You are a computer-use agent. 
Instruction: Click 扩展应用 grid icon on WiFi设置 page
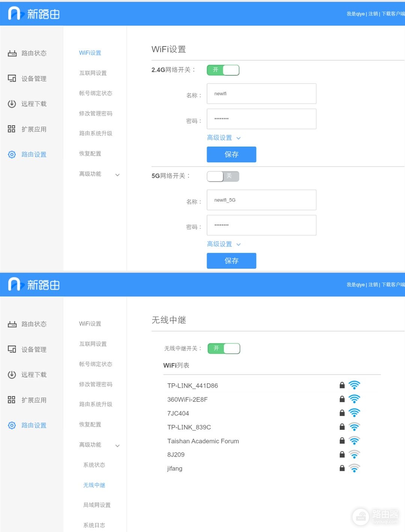click(12, 129)
